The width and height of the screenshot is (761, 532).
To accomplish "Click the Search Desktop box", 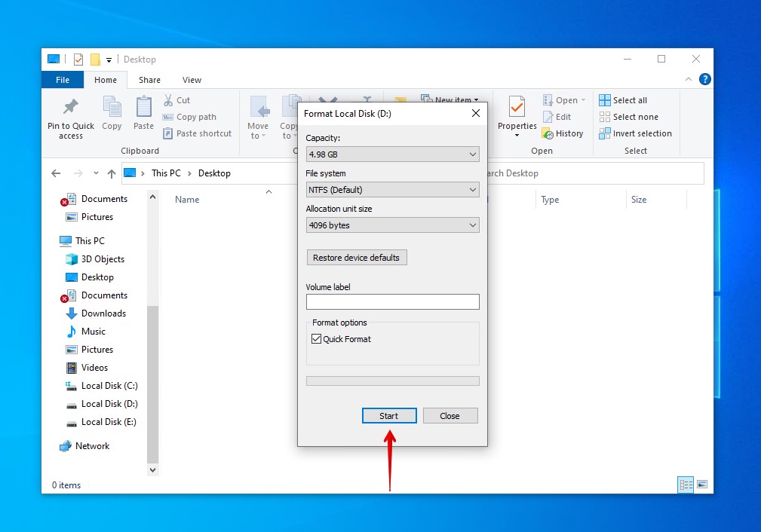I will click(x=595, y=173).
